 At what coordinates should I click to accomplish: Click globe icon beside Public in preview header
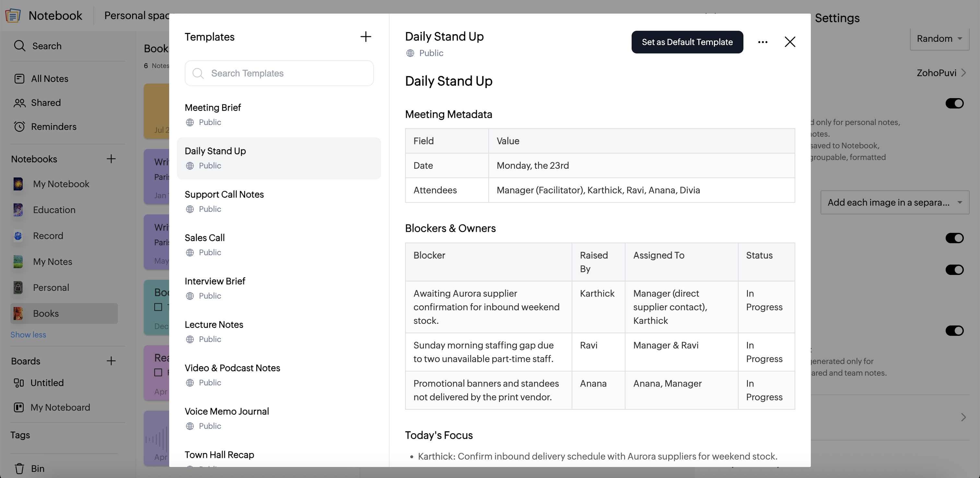410,53
